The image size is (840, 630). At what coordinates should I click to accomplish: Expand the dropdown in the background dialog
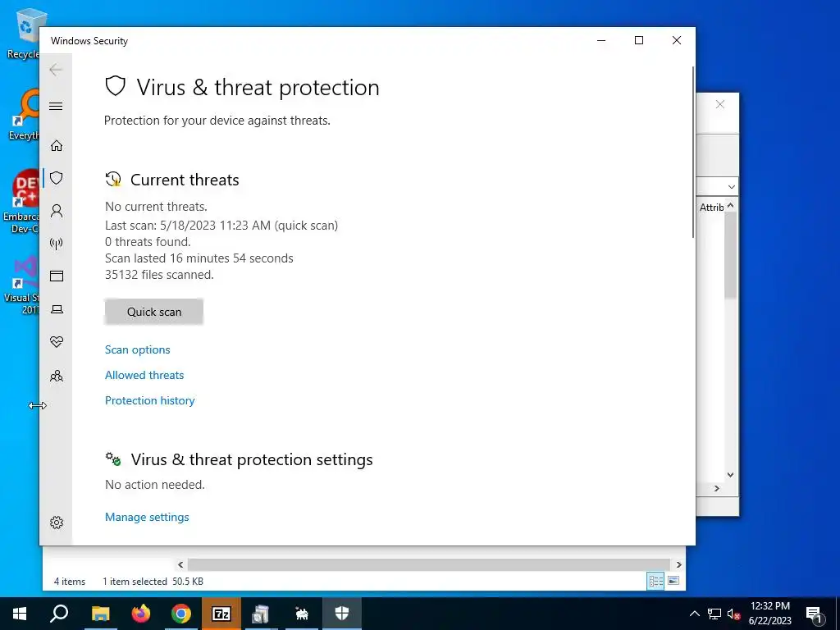pyautogui.click(x=731, y=186)
